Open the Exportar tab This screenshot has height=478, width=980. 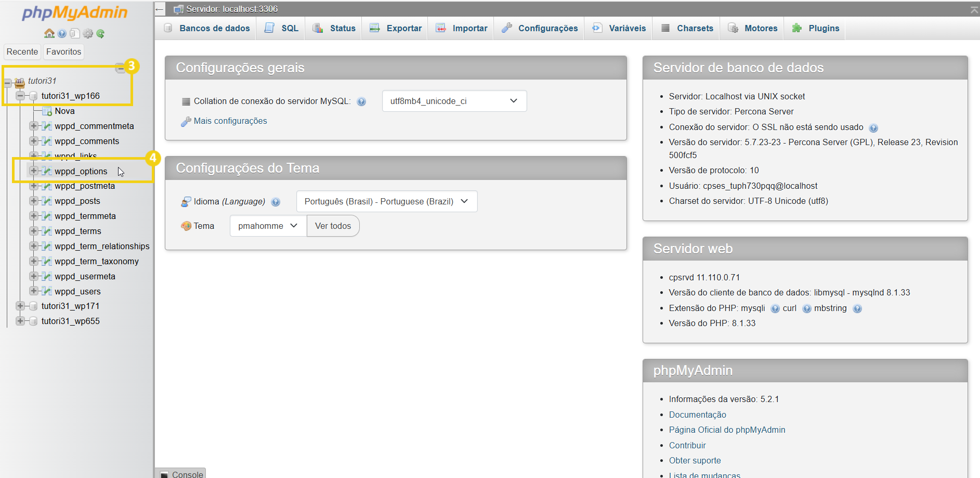(x=396, y=29)
